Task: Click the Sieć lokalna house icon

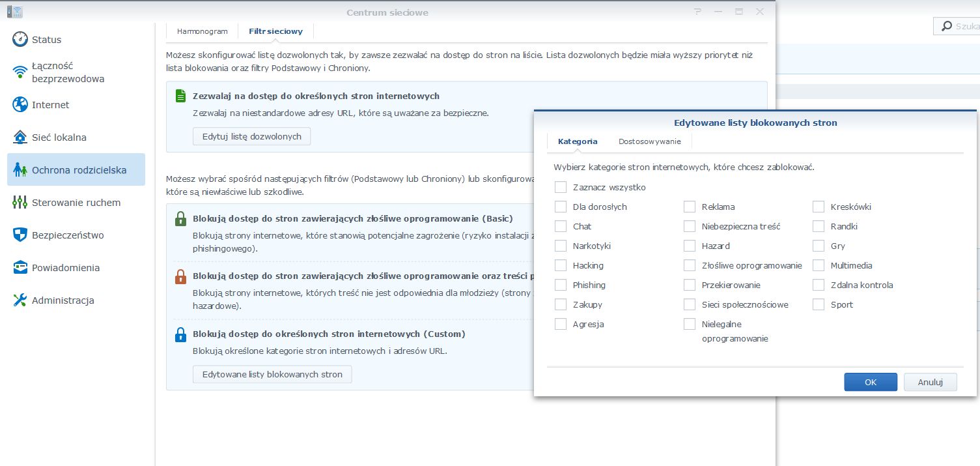Action: pos(20,137)
